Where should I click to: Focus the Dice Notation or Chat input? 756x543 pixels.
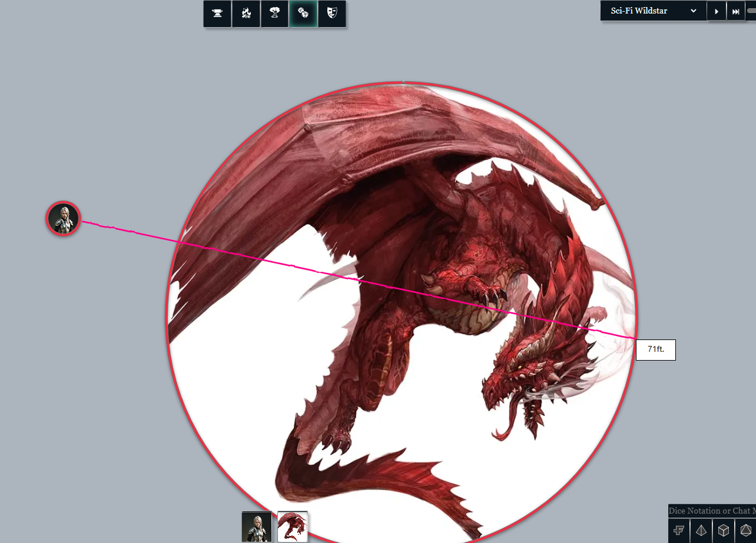tap(712, 511)
